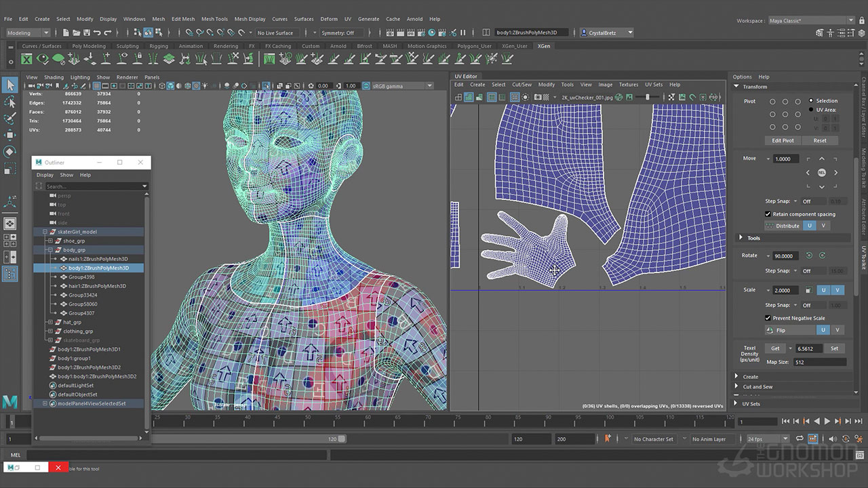Click the texel density Get button
Image resolution: width=868 pixels, height=488 pixels.
[x=775, y=348]
